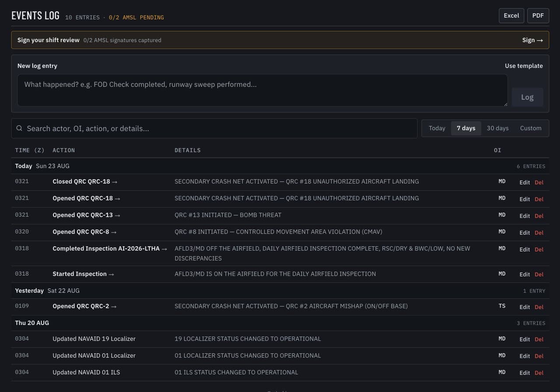This screenshot has height=392, width=560.
Task: Open Started Inspection entry
Action: pos(83,274)
